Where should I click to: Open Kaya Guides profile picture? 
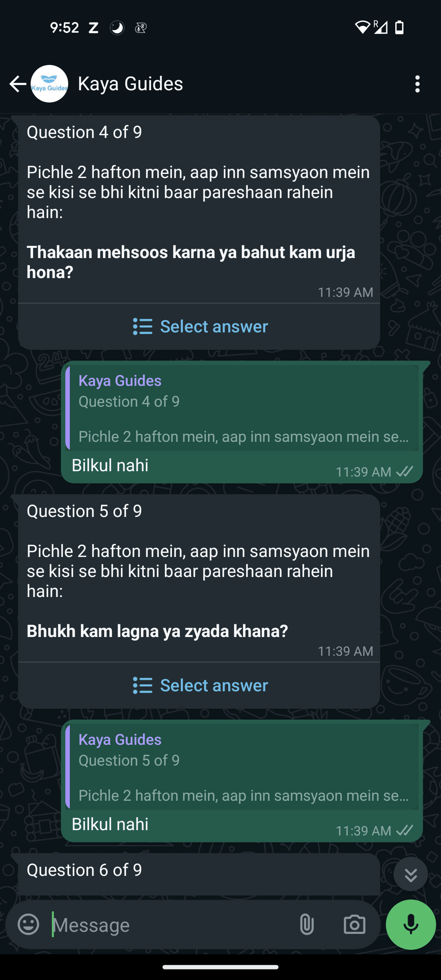point(49,84)
